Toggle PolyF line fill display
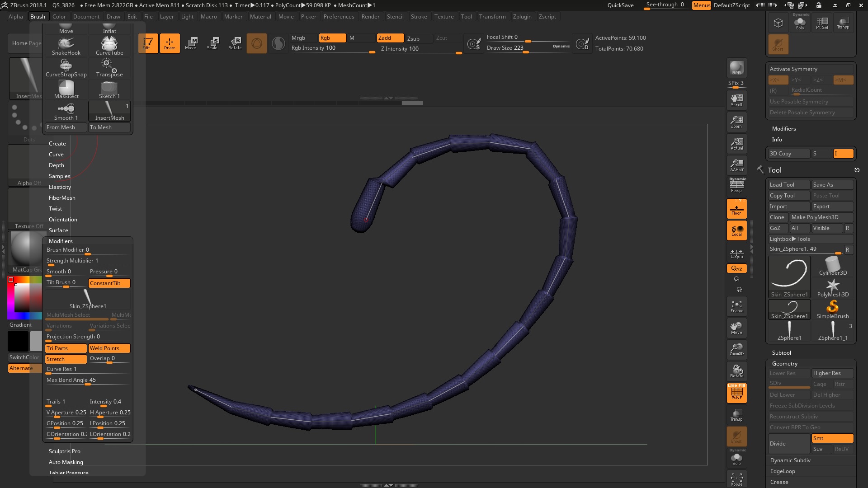Image resolution: width=868 pixels, height=488 pixels. [736, 393]
